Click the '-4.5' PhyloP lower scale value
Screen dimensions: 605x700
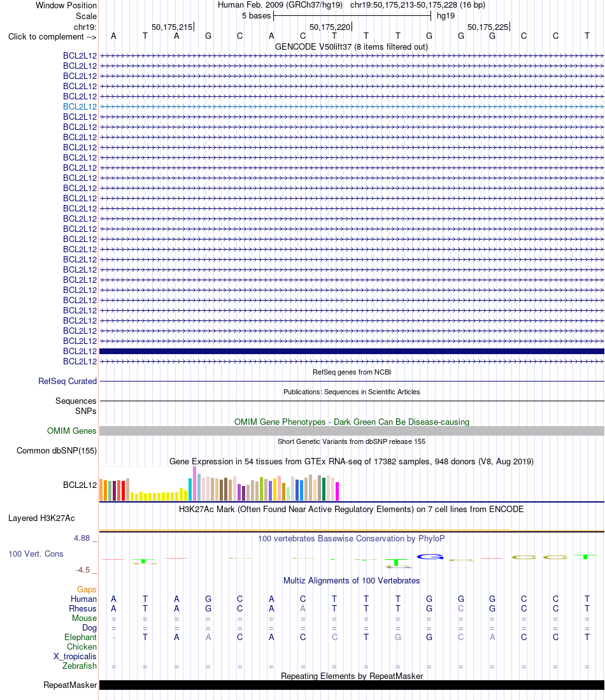(83, 570)
